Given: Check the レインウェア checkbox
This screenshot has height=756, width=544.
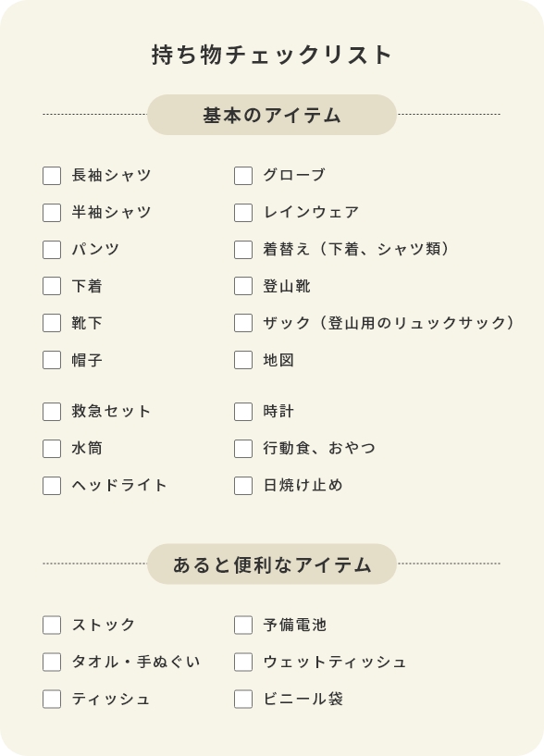Looking at the screenshot, I should point(243,212).
